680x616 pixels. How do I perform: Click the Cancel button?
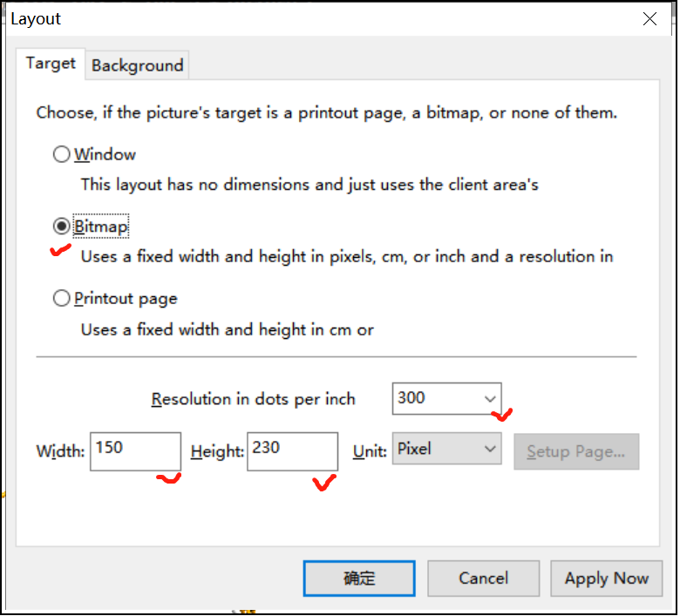pyautogui.click(x=483, y=579)
